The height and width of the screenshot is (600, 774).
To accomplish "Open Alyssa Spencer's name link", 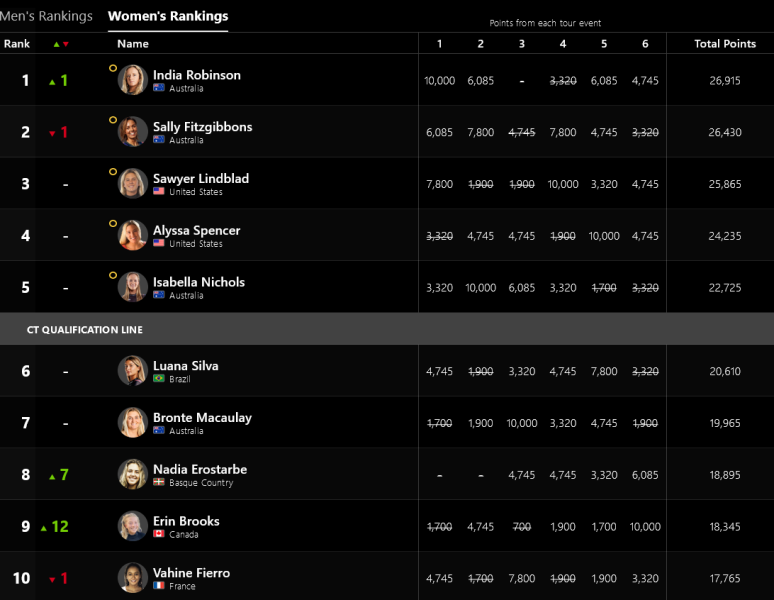I will 196,230.
